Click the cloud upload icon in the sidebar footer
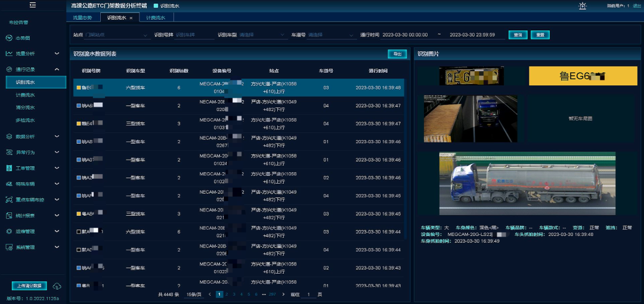Screen dimensions: 644x304 [x=57, y=286]
